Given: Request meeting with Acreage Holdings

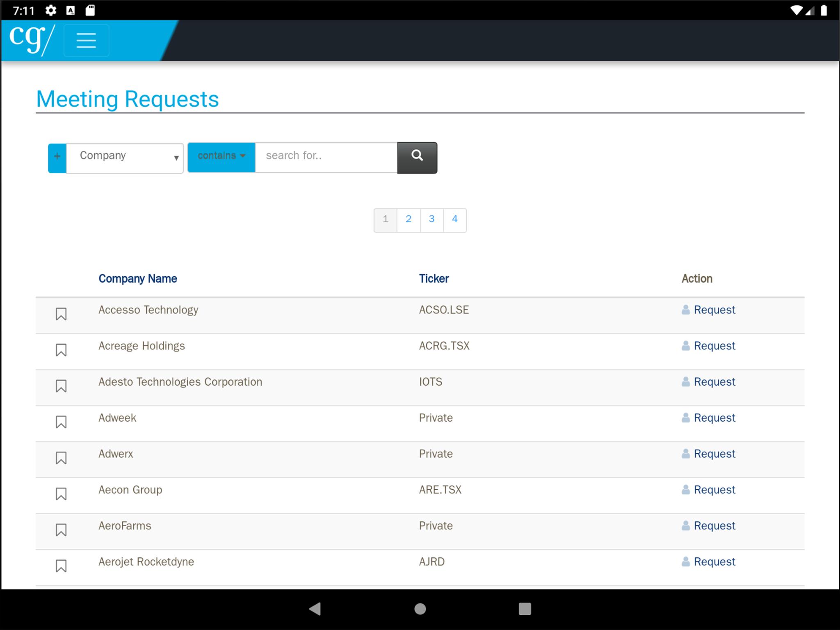Looking at the screenshot, I should pos(709,346).
